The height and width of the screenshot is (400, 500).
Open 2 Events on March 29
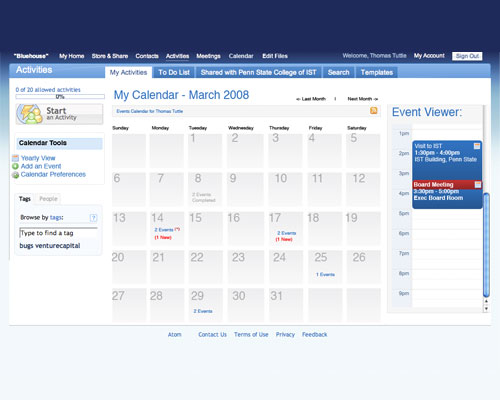click(203, 311)
